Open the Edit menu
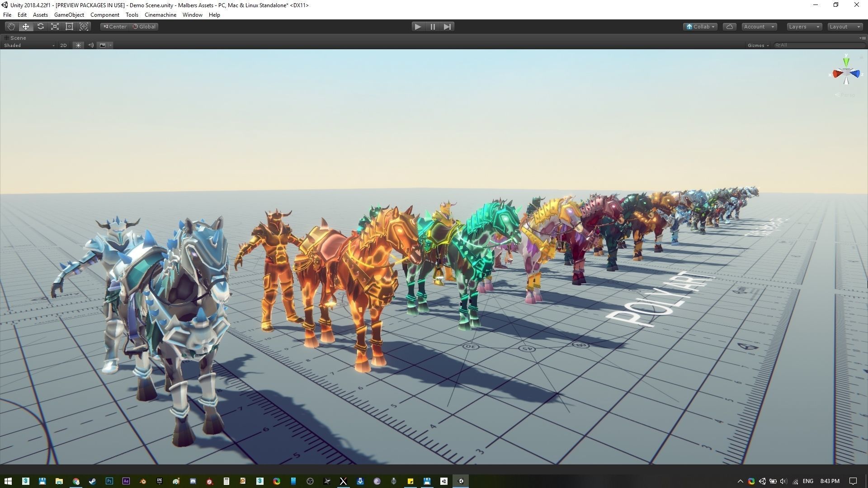The image size is (868, 488). 22,15
